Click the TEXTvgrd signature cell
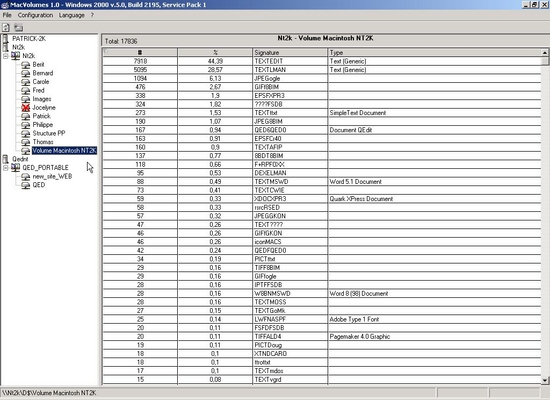 [x=290, y=379]
